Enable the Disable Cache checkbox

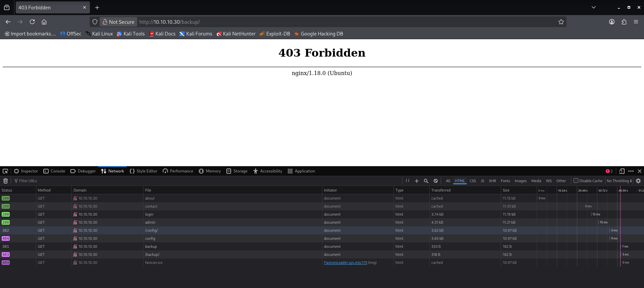click(576, 181)
